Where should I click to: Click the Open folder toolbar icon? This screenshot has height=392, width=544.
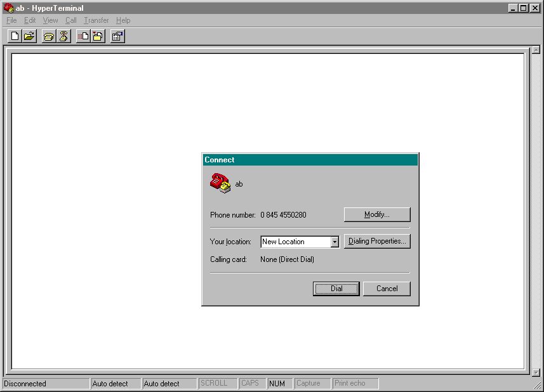point(29,36)
